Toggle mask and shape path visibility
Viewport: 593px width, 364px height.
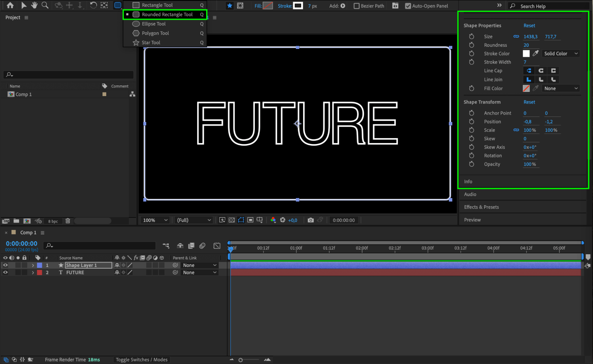click(241, 220)
